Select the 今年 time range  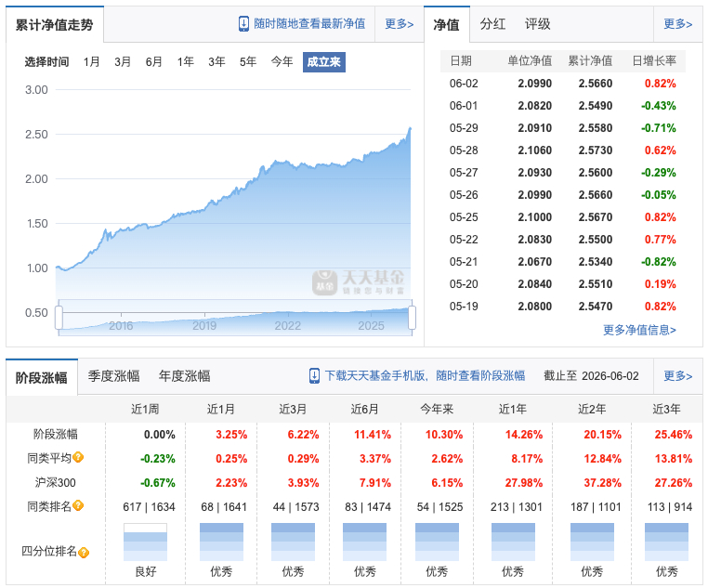[282, 62]
